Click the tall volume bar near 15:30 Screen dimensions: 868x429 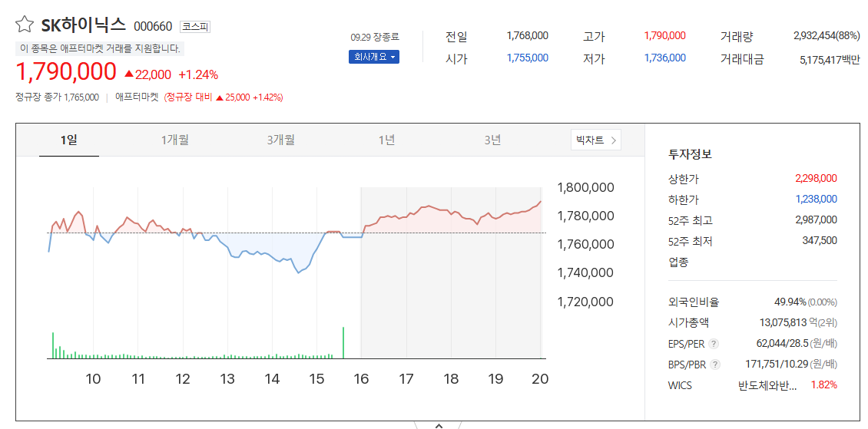343,343
